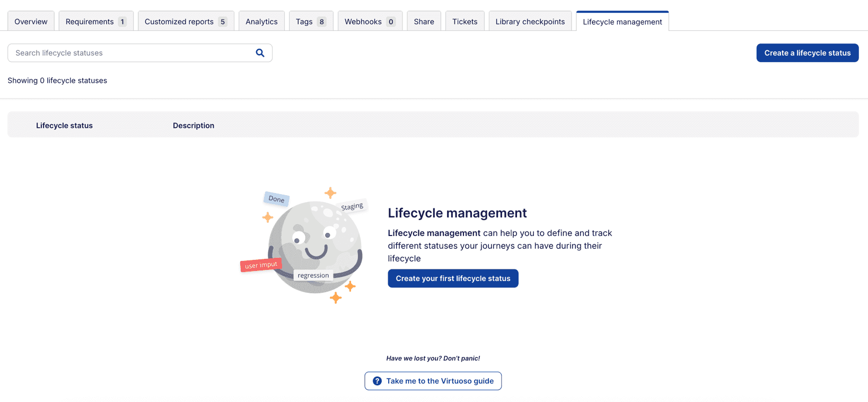This screenshot has height=402, width=868.
Task: Click the Description column header
Action: coord(194,126)
